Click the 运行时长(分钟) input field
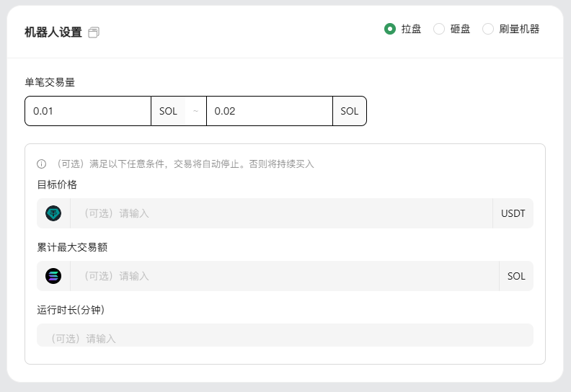The width and height of the screenshot is (571, 392). 285,335
